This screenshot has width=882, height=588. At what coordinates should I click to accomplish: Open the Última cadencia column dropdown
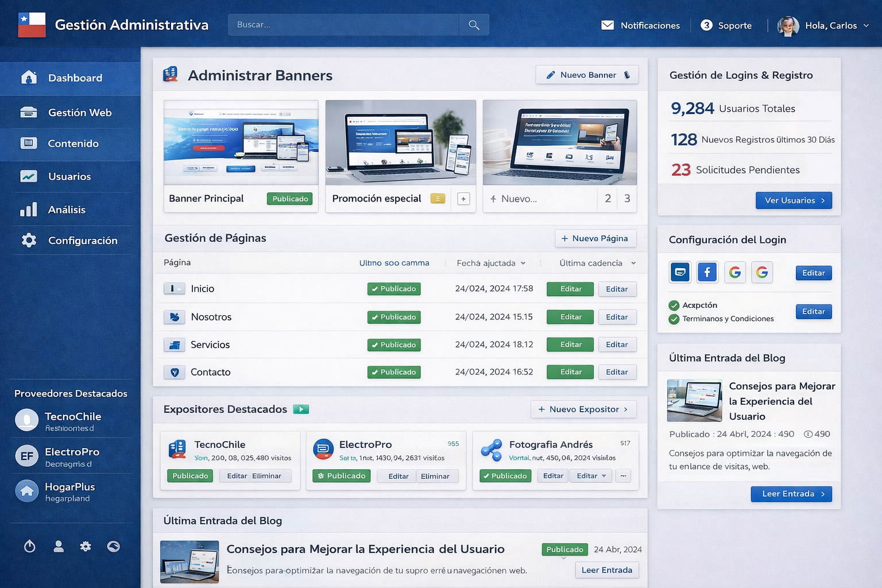click(x=633, y=263)
